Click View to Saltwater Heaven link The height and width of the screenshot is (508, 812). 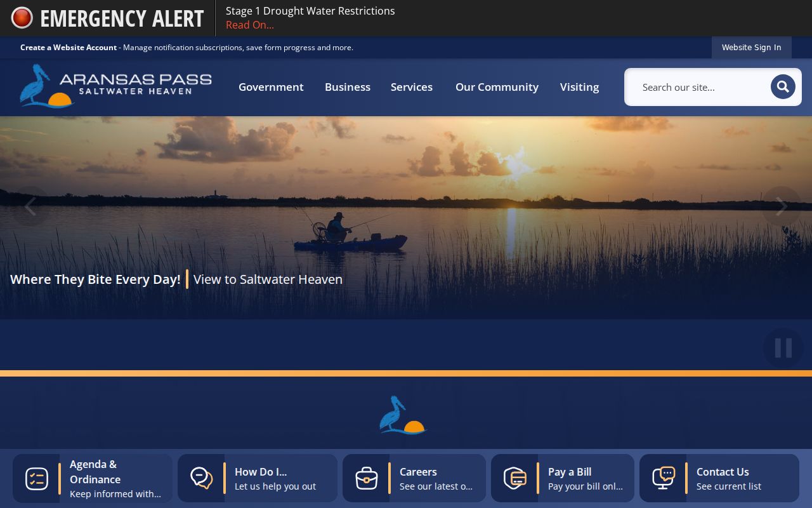tap(268, 279)
